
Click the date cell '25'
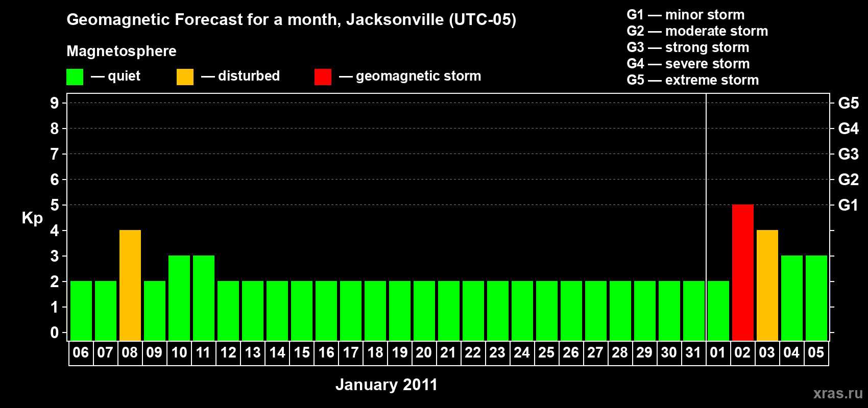coord(546,353)
